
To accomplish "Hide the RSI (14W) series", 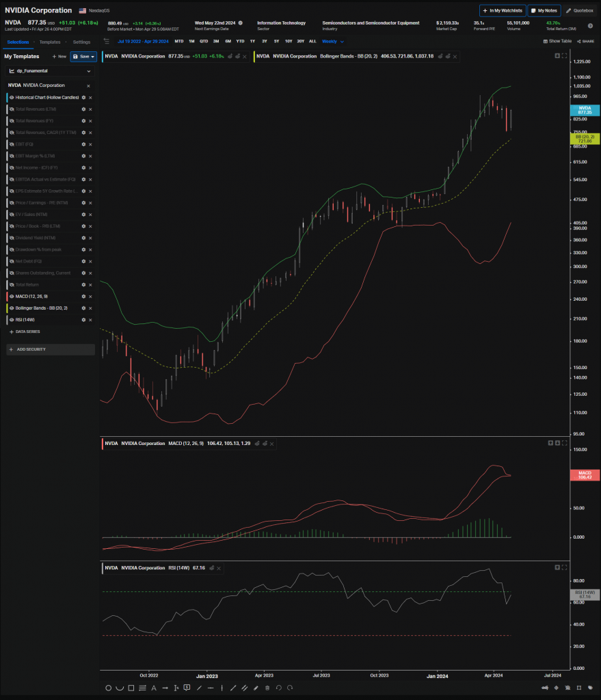I will pos(12,320).
